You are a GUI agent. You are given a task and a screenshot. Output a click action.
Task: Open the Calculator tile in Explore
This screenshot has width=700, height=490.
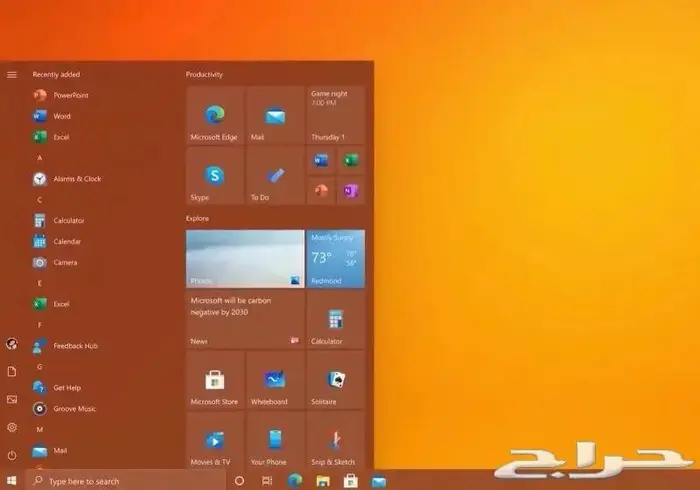(x=336, y=320)
